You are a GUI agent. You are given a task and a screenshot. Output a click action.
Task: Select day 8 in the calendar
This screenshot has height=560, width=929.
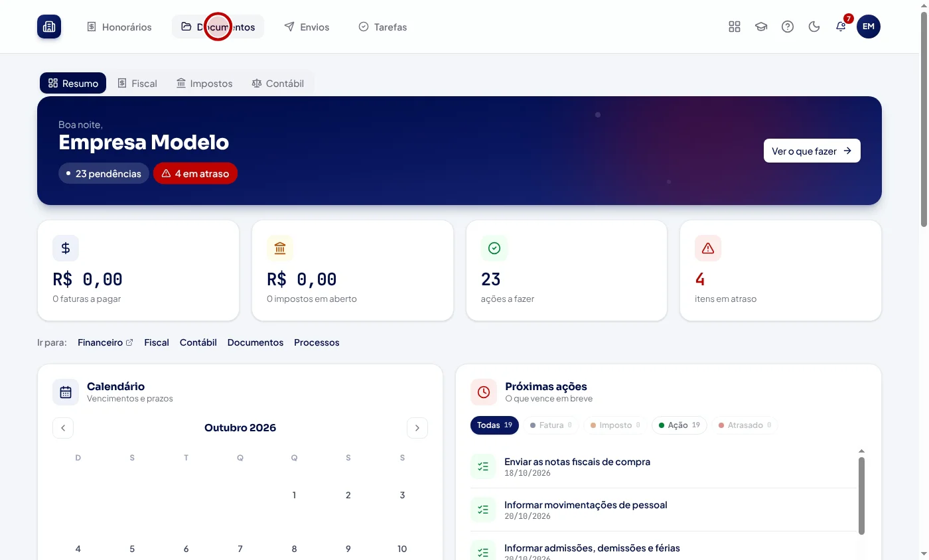[294, 549]
